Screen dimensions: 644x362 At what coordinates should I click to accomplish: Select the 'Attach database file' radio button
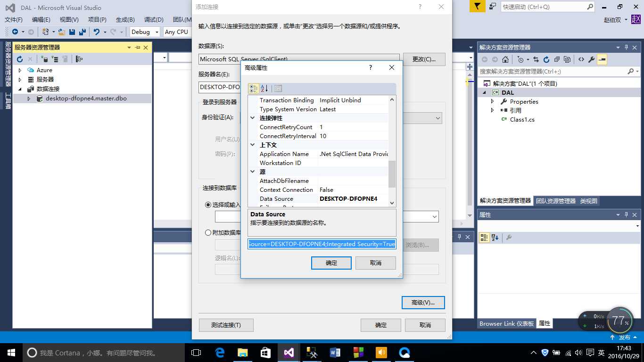click(208, 232)
